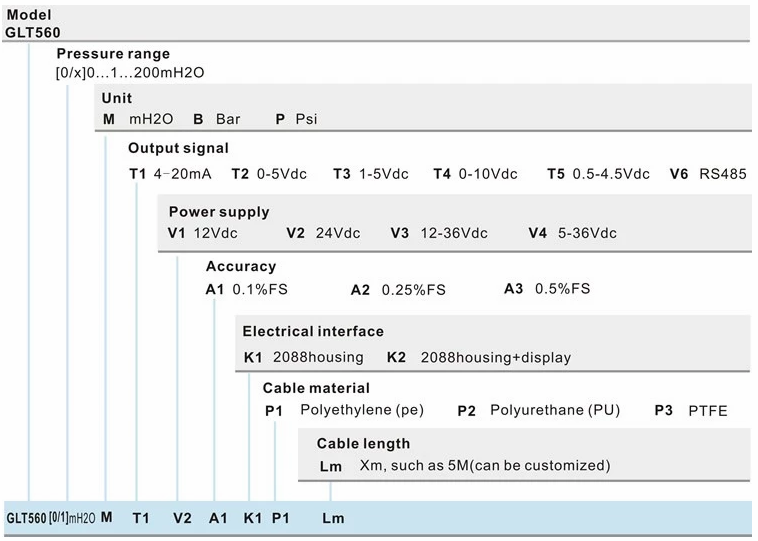Click the 'Accuracy' heading
Screen dimensions: 758x541
tap(241, 266)
